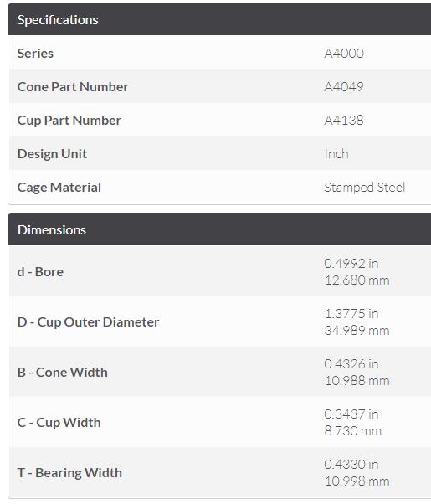Click the 0.4992 in bore value
The image size is (431, 504).
[x=351, y=264]
